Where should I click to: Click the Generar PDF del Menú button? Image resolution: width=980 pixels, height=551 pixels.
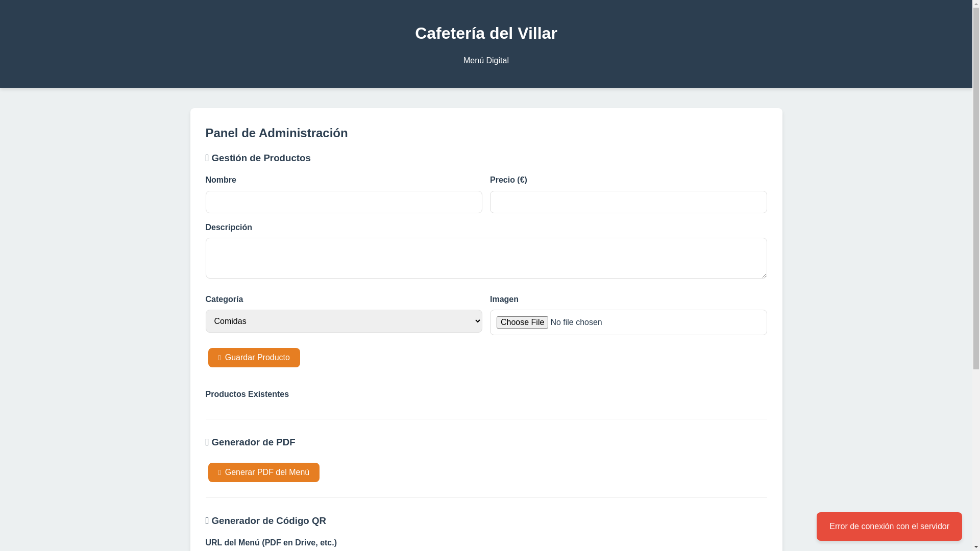click(x=263, y=472)
